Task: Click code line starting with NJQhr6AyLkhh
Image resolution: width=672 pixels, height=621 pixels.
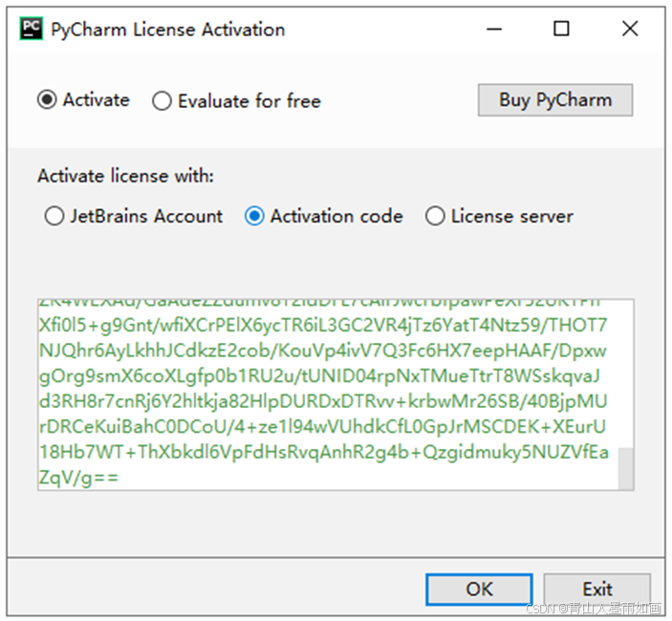Action: pos(323,351)
